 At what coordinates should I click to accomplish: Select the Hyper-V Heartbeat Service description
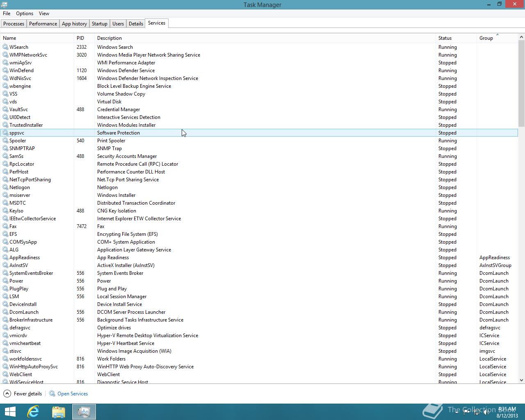point(126,343)
